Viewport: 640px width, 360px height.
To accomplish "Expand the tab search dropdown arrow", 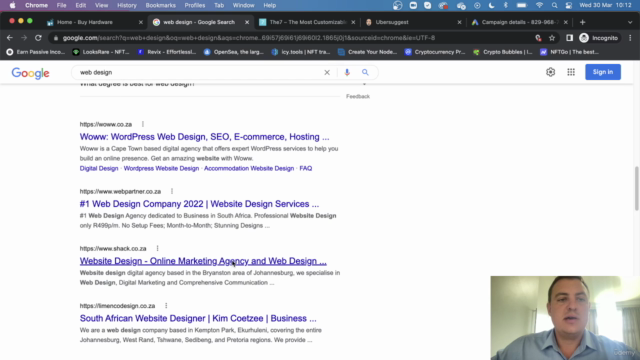I will click(630, 22).
